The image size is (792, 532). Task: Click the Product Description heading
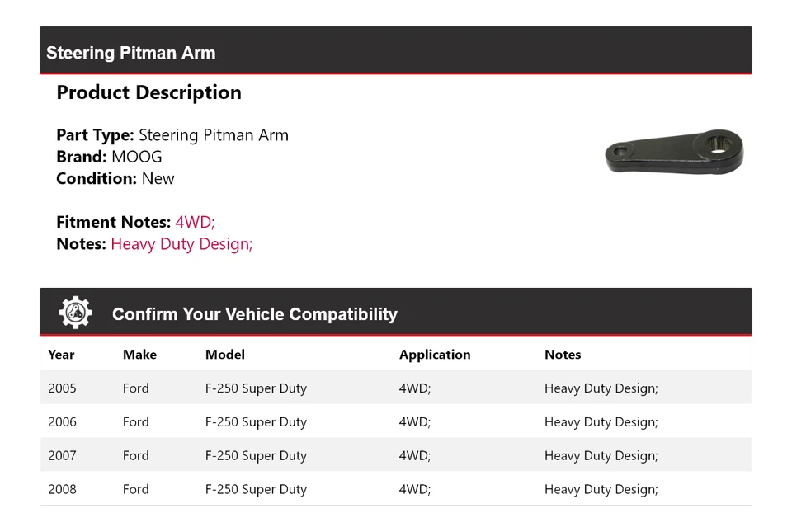[148, 92]
